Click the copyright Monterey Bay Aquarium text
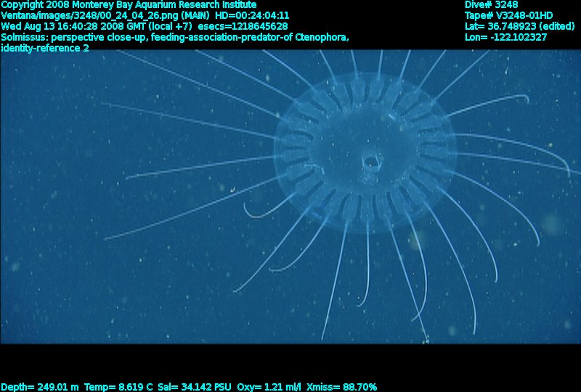 129,4
